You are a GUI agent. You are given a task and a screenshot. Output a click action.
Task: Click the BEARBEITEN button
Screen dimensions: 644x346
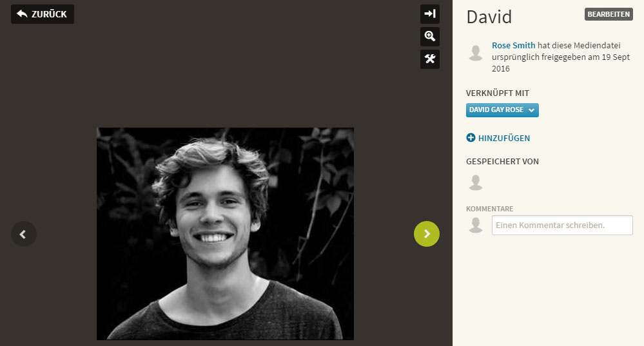coord(609,14)
